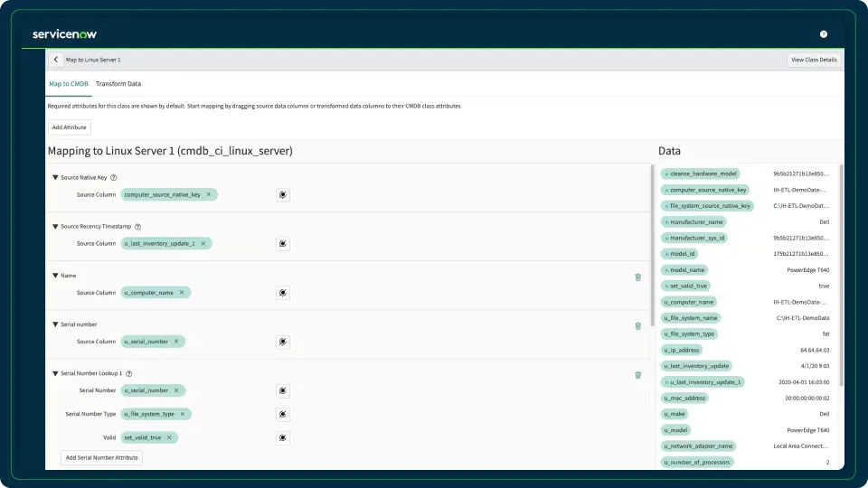Viewport: 868px width, 488px height.
Task: Switch to the Map to CMDB tab
Action: point(69,84)
